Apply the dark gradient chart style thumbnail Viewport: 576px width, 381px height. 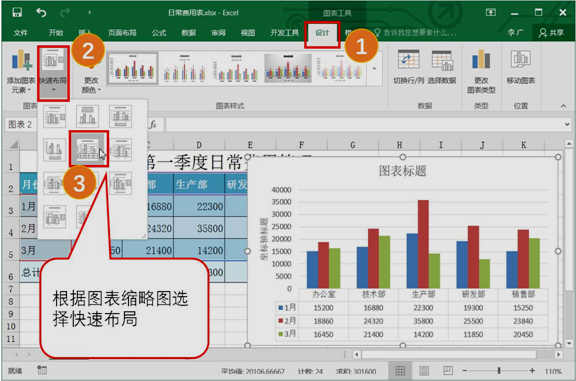(288, 68)
